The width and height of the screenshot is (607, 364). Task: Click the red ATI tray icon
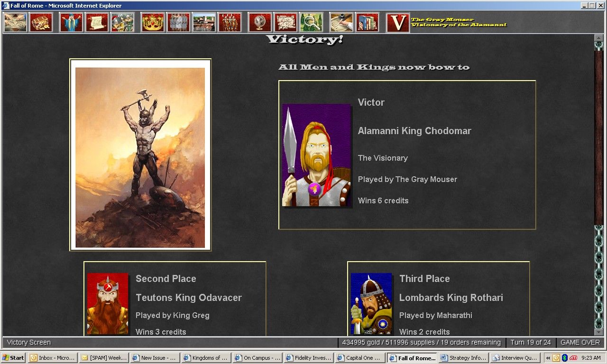click(573, 358)
